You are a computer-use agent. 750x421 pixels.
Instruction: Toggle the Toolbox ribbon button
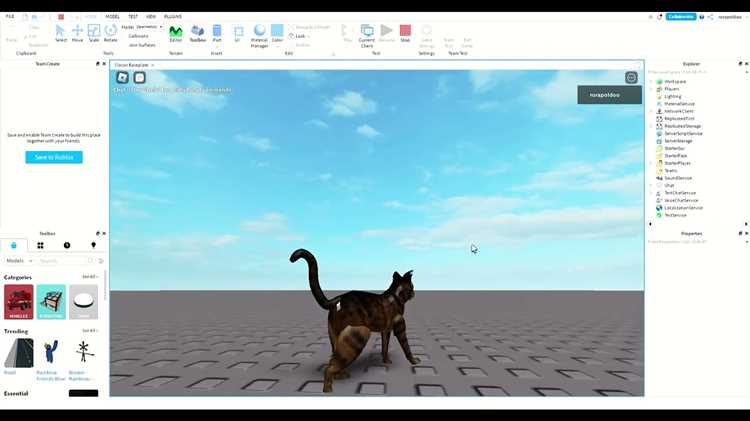click(198, 33)
